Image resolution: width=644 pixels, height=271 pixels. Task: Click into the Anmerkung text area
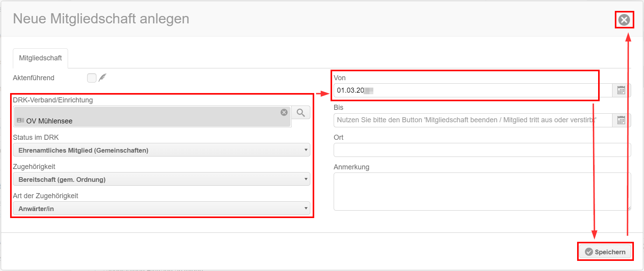coord(482,192)
